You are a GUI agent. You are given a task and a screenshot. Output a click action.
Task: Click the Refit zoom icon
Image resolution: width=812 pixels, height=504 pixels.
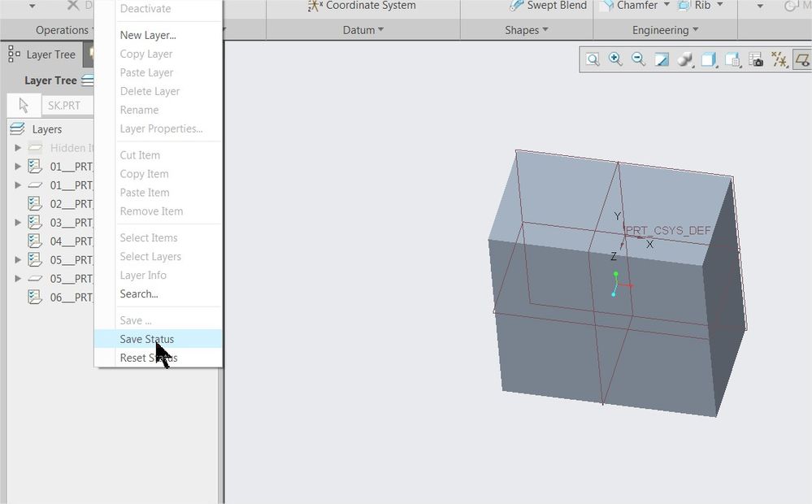point(593,59)
